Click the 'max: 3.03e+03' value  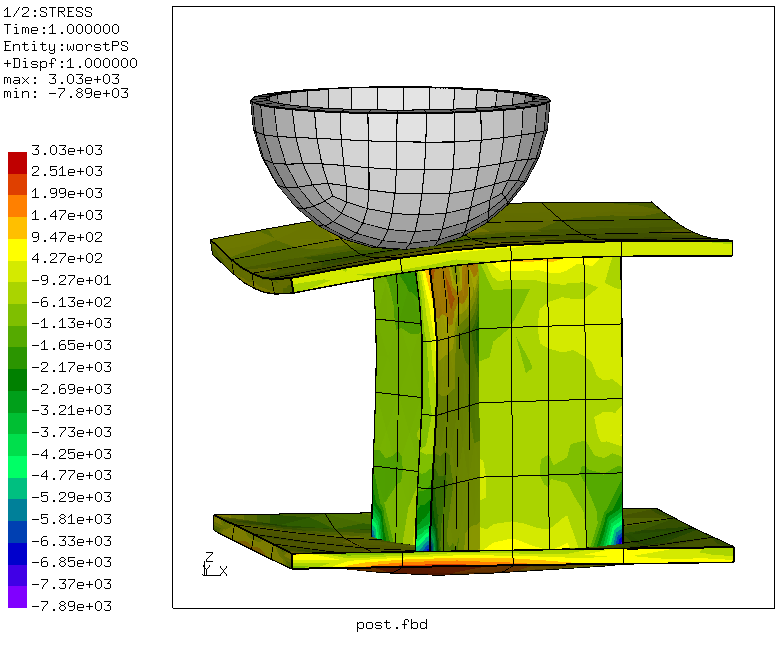click(x=62, y=79)
